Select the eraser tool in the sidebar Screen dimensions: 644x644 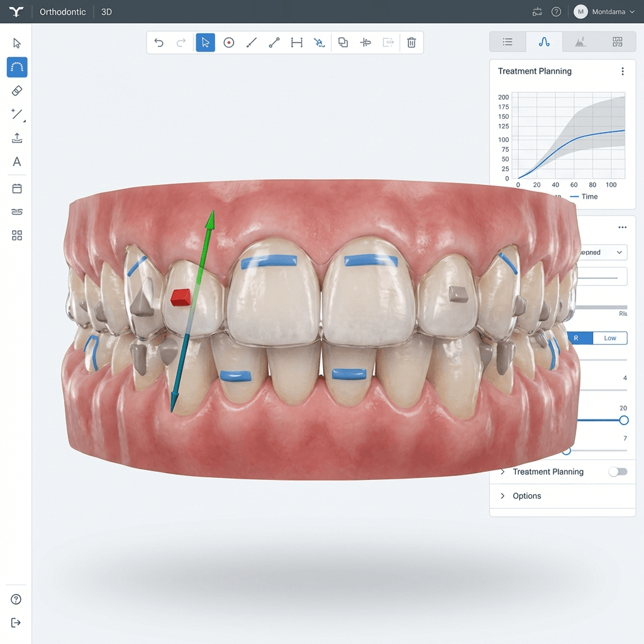16,91
